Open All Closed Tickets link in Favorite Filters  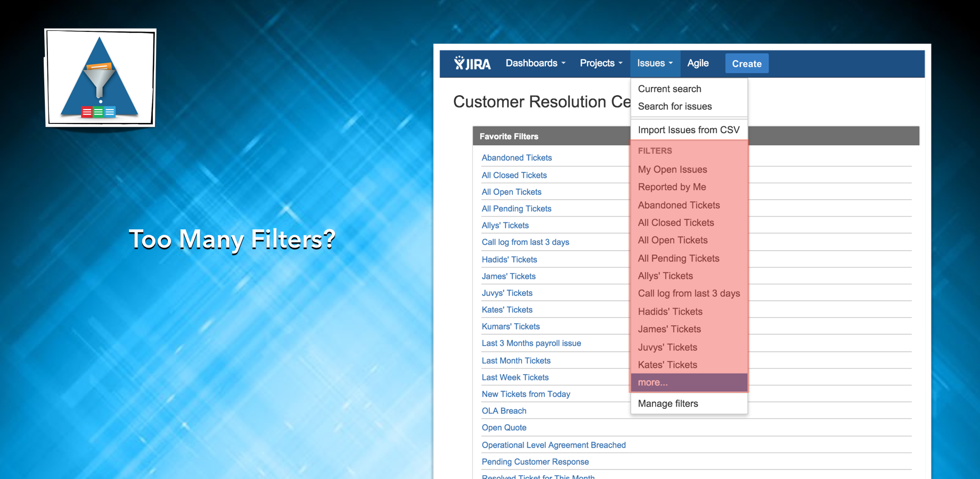click(x=514, y=175)
